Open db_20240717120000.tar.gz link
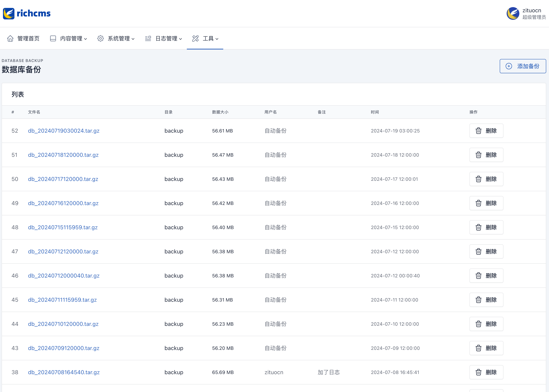Image resolution: width=549 pixels, height=392 pixels. coord(63,179)
